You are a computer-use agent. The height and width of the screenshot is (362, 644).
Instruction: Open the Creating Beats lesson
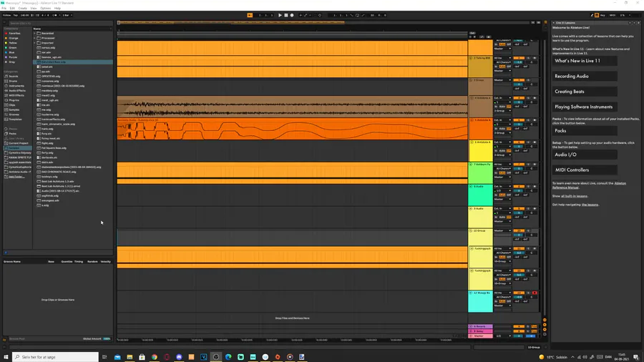pyautogui.click(x=584, y=92)
